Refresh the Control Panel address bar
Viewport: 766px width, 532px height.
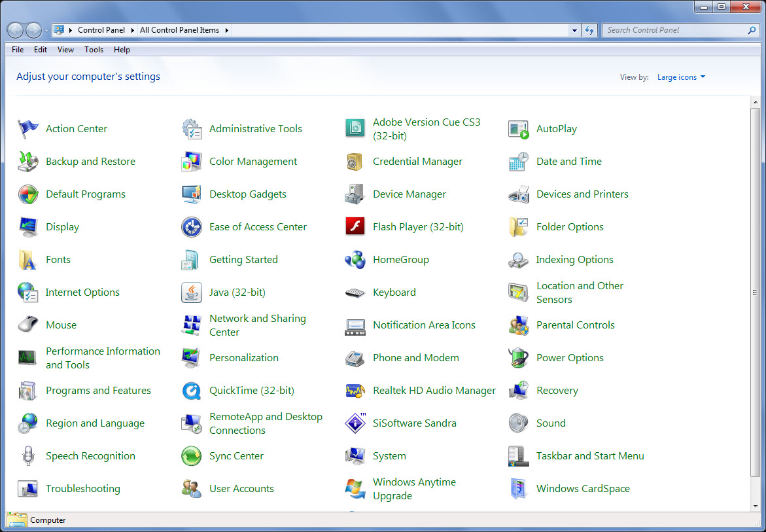coord(589,30)
